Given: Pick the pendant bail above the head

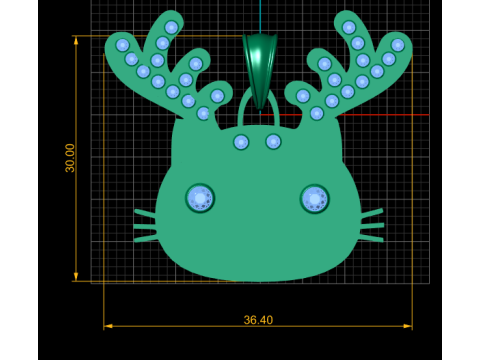Looking at the screenshot, I should [260, 72].
